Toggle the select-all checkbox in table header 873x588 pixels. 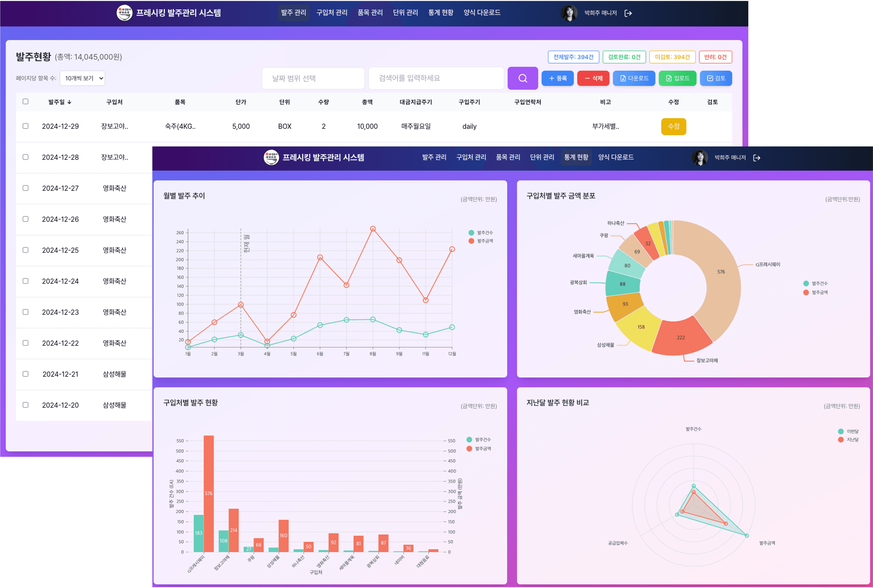click(x=25, y=102)
